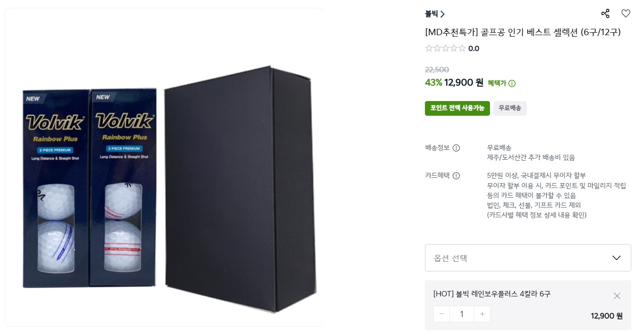This screenshot has height=333, width=644.
Task: Open 카드혜택 info tooltip icon
Action: (x=456, y=176)
